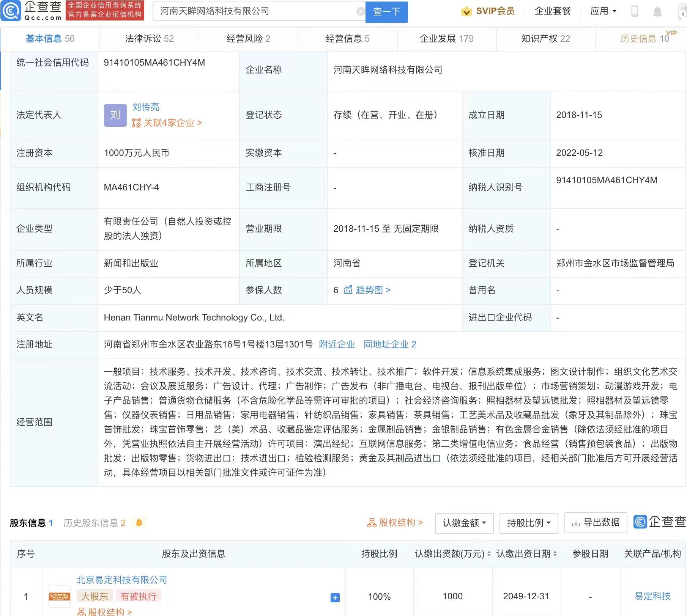This screenshot has width=687, height=616.
Task: Click industry value 新闻和出版业
Action: coord(131,263)
